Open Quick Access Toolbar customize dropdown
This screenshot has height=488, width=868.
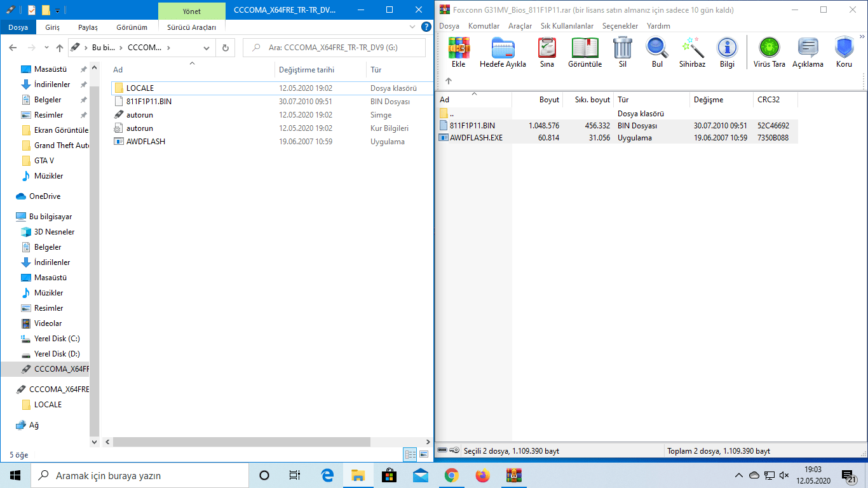(58, 10)
